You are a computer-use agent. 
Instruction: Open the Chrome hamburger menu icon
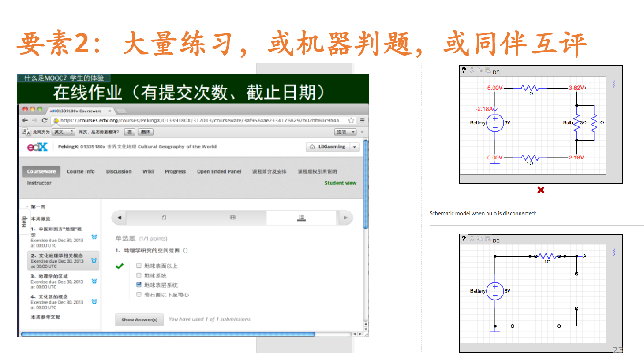pyautogui.click(x=362, y=120)
